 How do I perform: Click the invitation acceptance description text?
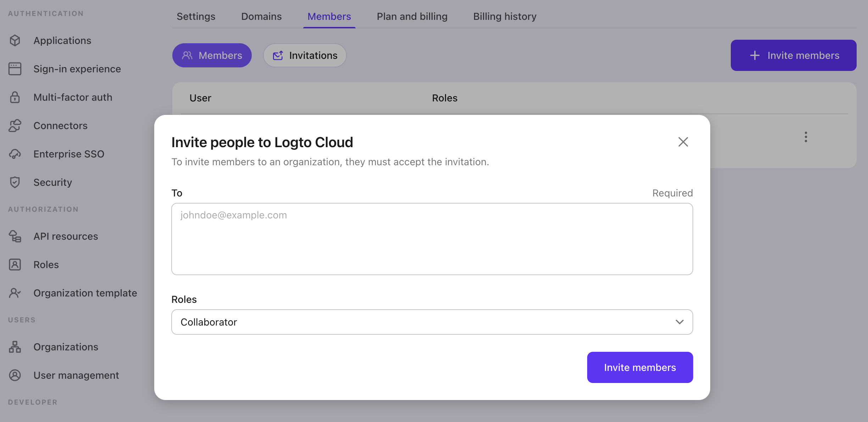pyautogui.click(x=330, y=162)
